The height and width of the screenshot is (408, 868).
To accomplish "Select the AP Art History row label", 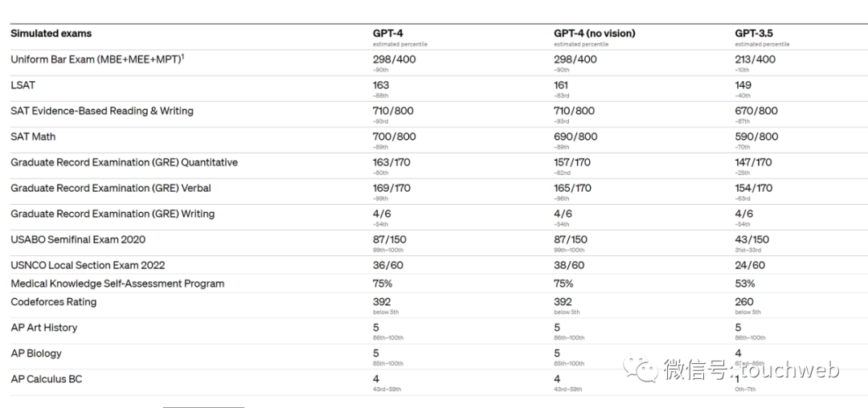I will 43,328.
